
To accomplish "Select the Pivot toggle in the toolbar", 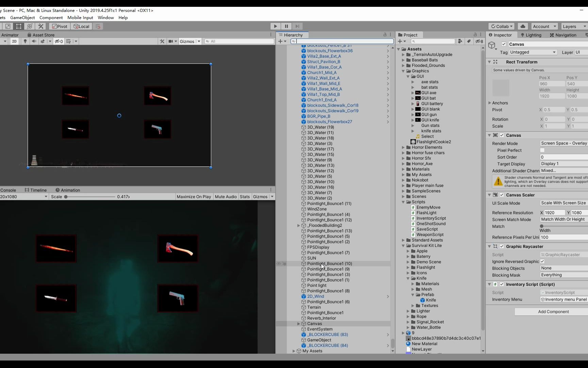I will (59, 26).
